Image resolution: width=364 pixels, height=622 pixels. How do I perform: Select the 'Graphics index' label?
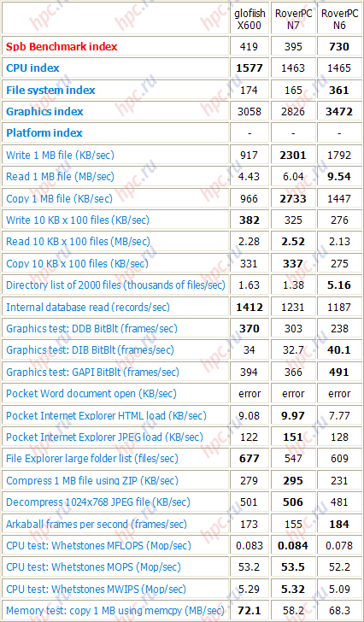pos(44,111)
